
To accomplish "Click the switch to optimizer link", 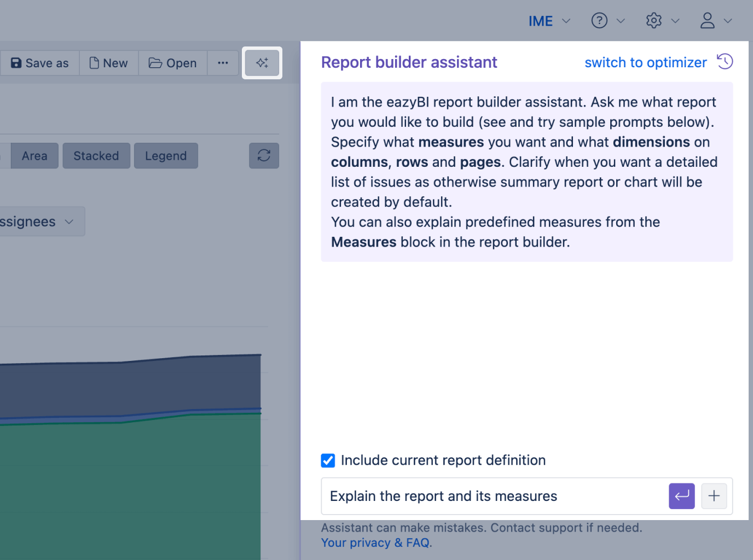I will click(645, 62).
